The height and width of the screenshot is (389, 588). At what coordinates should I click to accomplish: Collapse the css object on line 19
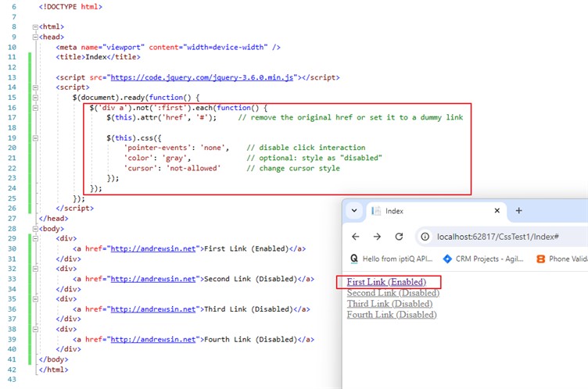coord(35,138)
